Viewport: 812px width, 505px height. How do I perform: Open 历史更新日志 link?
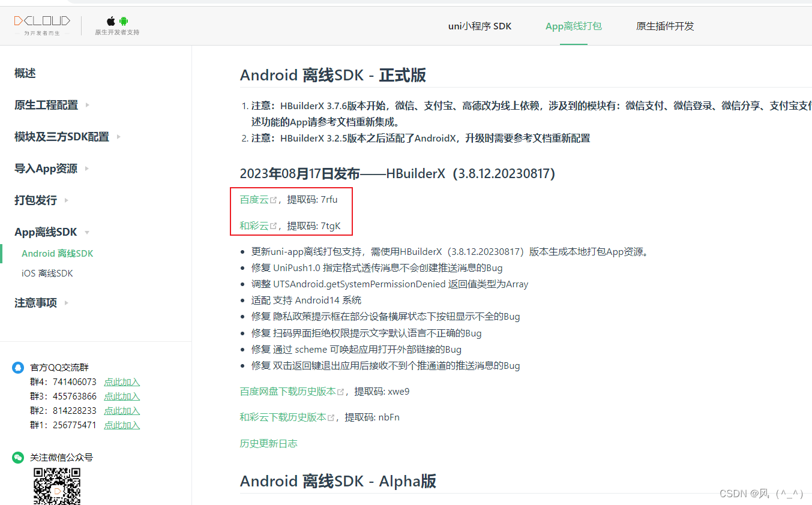point(269,443)
